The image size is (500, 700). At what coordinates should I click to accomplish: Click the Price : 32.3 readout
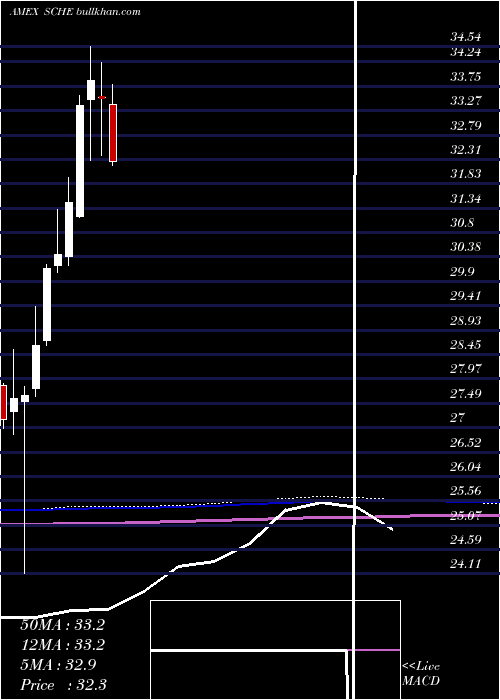[63, 685]
